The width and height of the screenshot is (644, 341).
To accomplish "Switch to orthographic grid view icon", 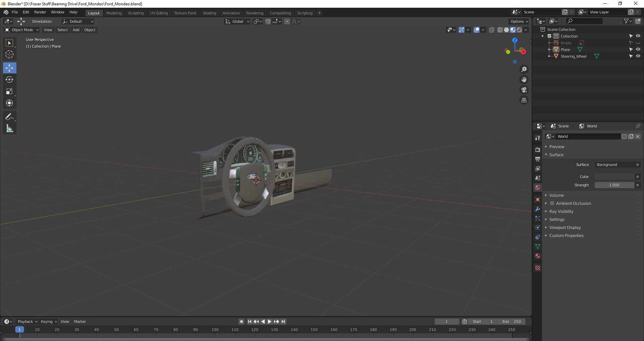I will 524,100.
